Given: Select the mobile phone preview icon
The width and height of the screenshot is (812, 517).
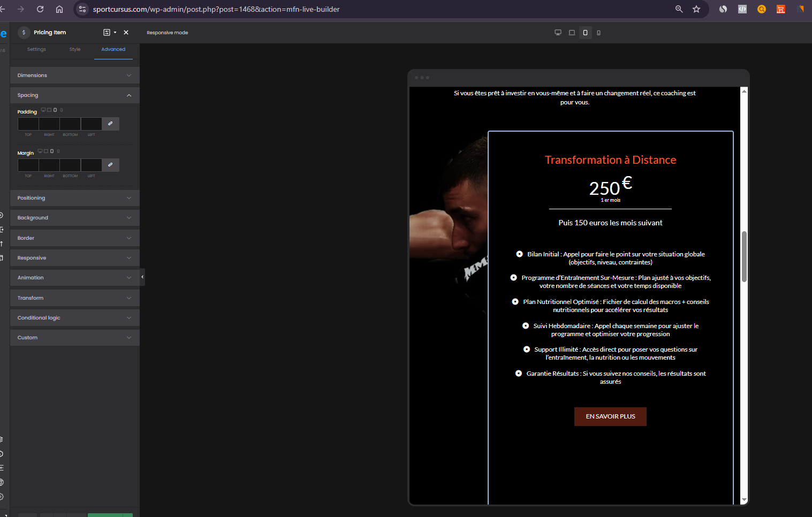Looking at the screenshot, I should pyautogui.click(x=598, y=33).
